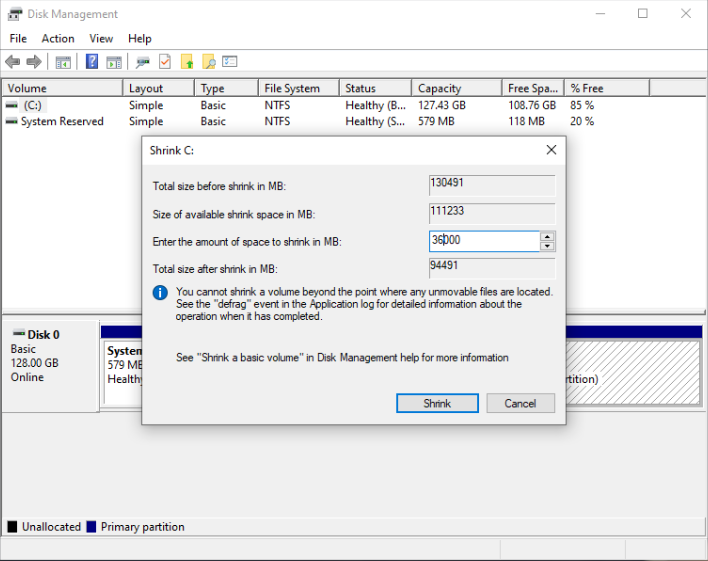Sort by the Type column header
This screenshot has width=708, height=561.
click(227, 88)
